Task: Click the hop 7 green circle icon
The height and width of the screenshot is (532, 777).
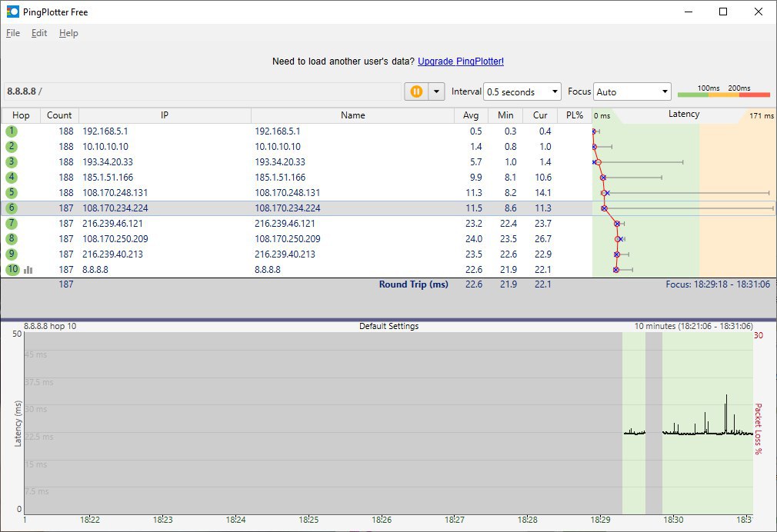Action: click(x=12, y=224)
